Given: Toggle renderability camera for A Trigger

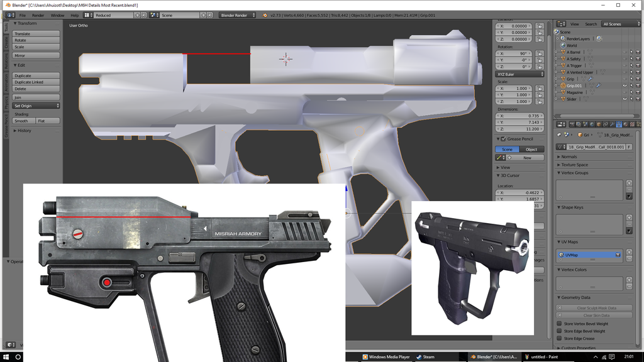Looking at the screenshot, I should pyautogui.click(x=638, y=65).
